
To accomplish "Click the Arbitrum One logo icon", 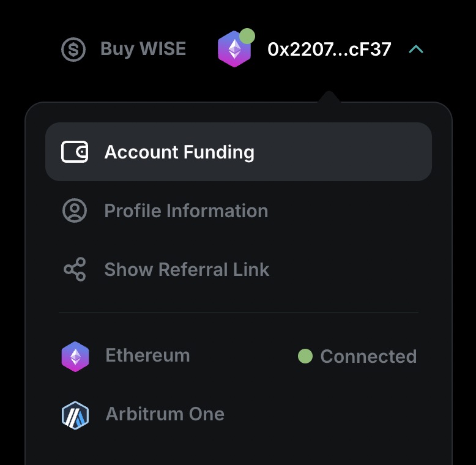I will click(75, 414).
